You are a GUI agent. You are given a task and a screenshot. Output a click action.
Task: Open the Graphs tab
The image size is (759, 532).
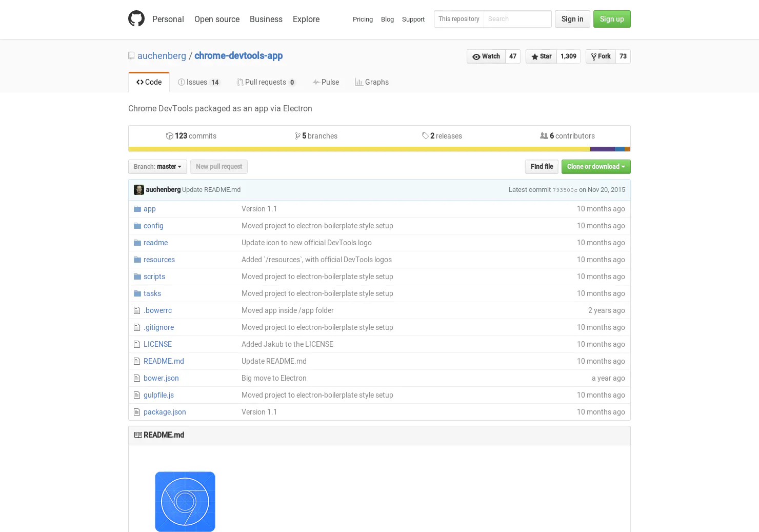click(372, 82)
